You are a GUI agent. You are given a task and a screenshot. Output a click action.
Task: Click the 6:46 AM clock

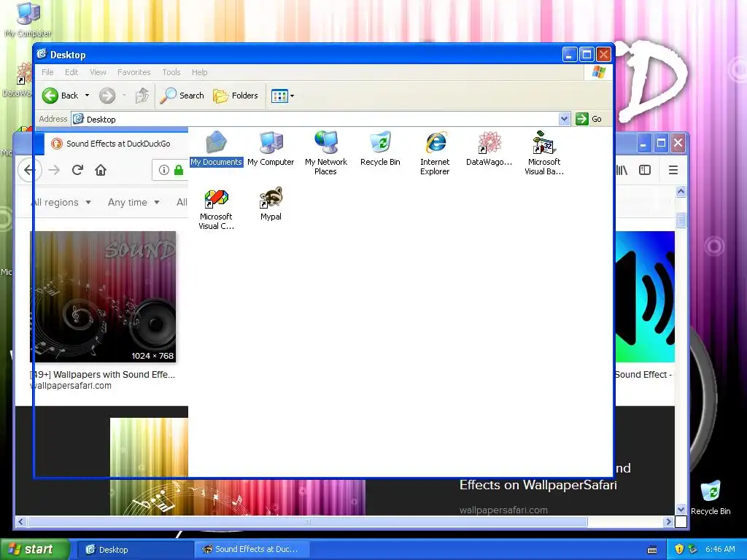pos(719,550)
